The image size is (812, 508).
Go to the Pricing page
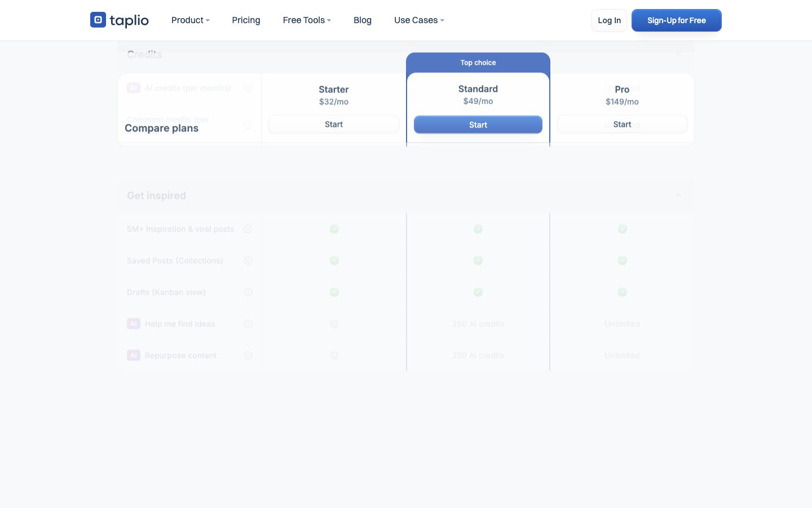click(x=246, y=20)
